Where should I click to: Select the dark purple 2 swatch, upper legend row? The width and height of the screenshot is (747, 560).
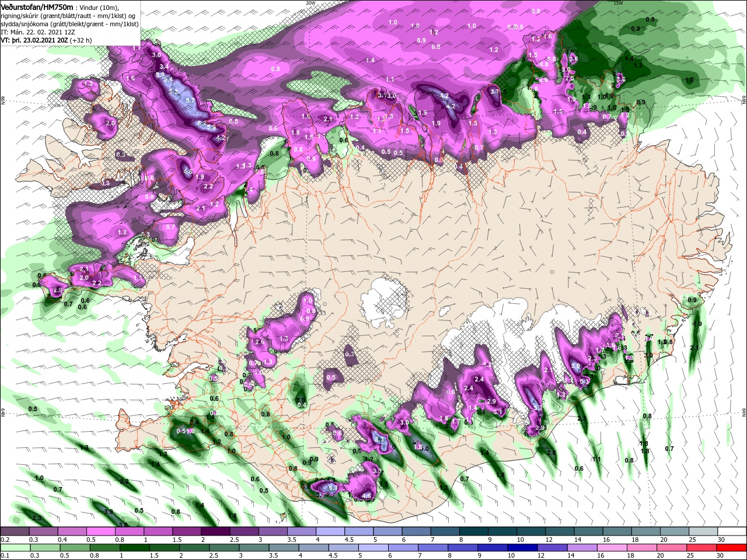click(215, 532)
